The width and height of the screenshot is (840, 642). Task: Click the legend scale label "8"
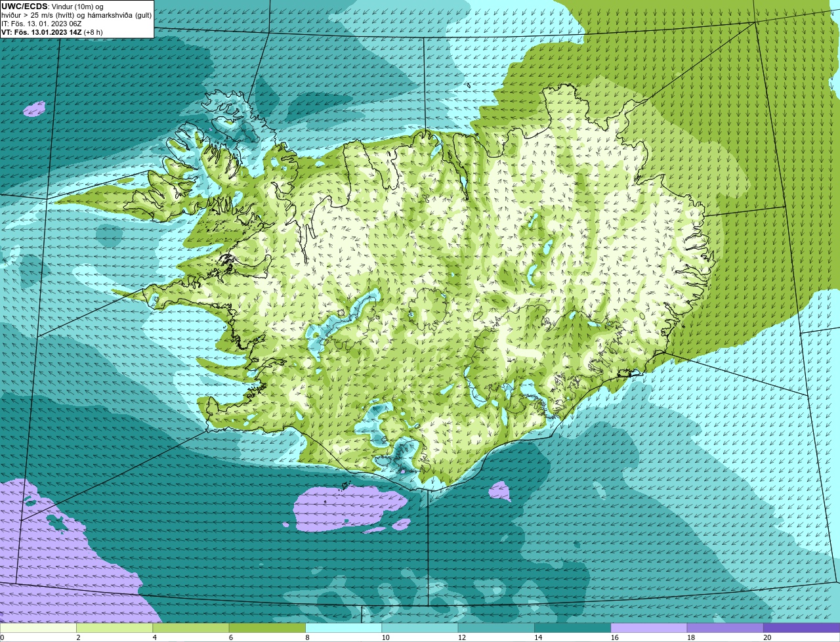pos(307,637)
